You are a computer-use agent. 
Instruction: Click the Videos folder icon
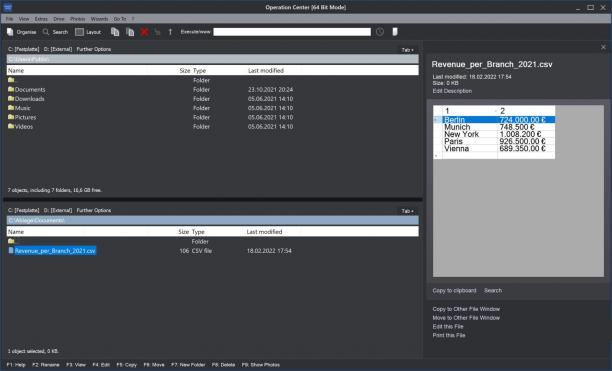pos(11,126)
